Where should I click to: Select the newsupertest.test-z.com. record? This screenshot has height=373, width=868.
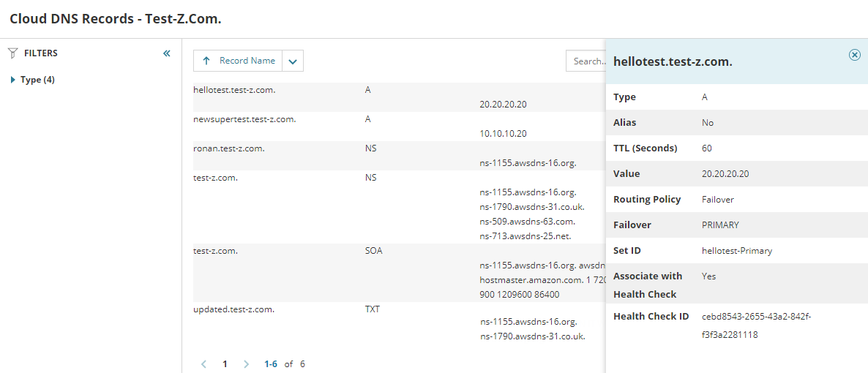[x=244, y=119]
